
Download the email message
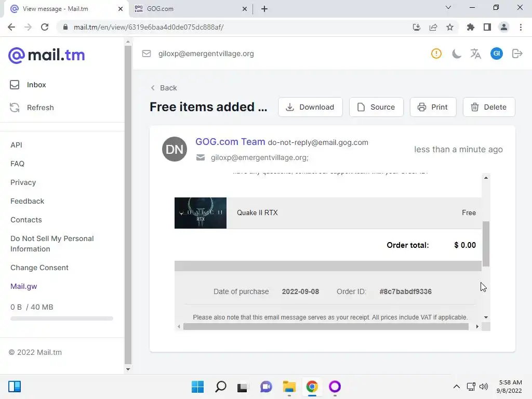(x=310, y=107)
